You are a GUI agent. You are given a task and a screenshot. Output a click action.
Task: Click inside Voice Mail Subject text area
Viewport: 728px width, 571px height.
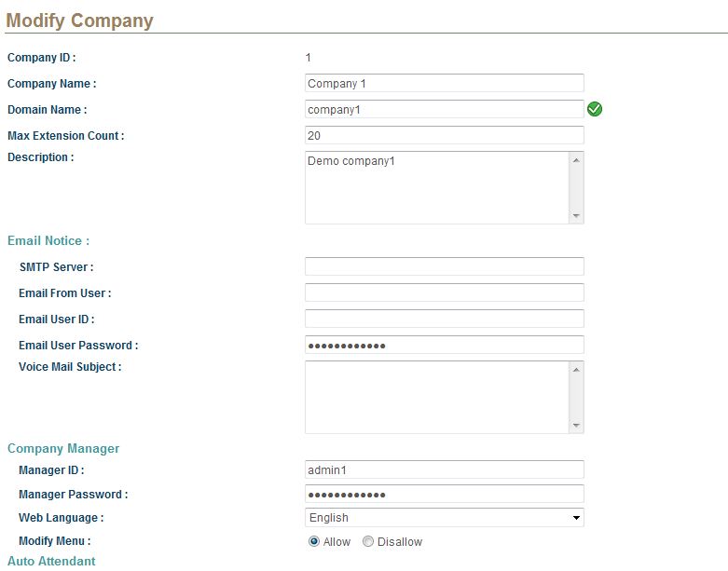[x=437, y=398]
